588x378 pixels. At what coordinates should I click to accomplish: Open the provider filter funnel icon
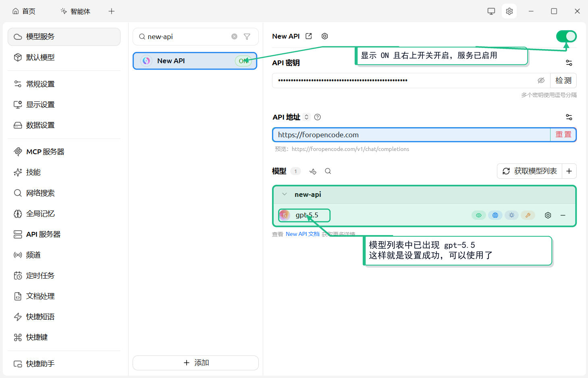point(247,37)
